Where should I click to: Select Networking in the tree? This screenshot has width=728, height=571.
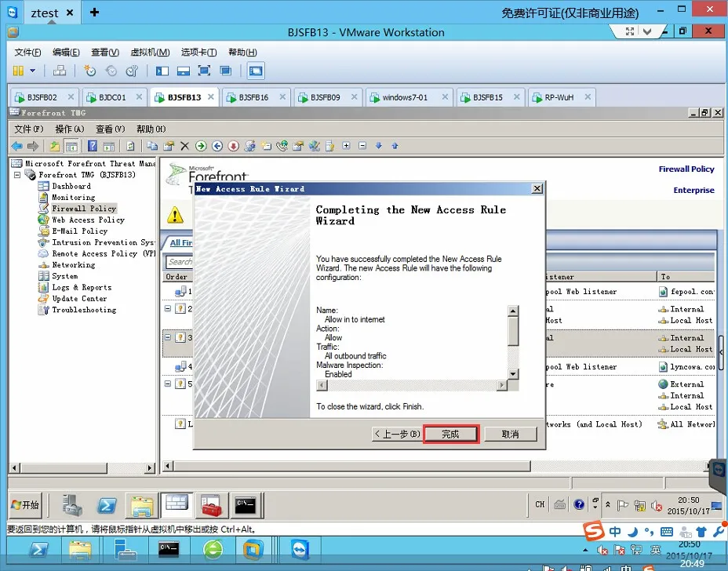74,265
